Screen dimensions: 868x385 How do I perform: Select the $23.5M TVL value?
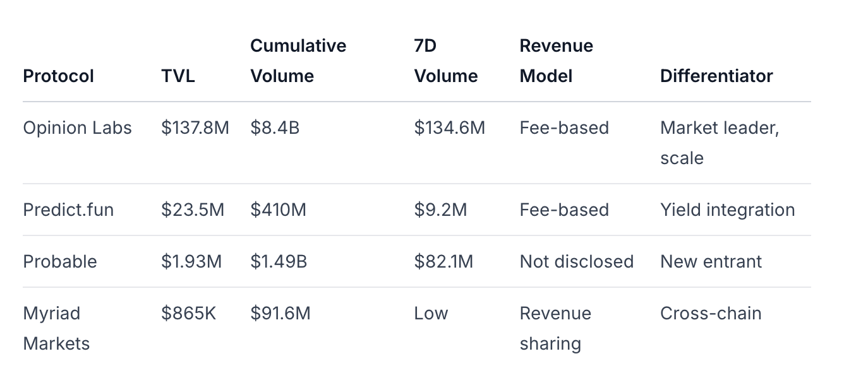coord(193,210)
